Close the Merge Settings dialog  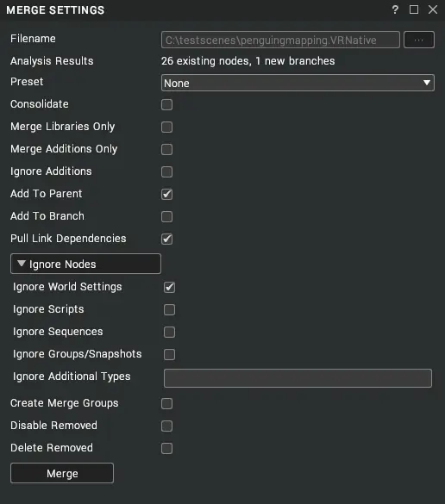click(x=433, y=9)
